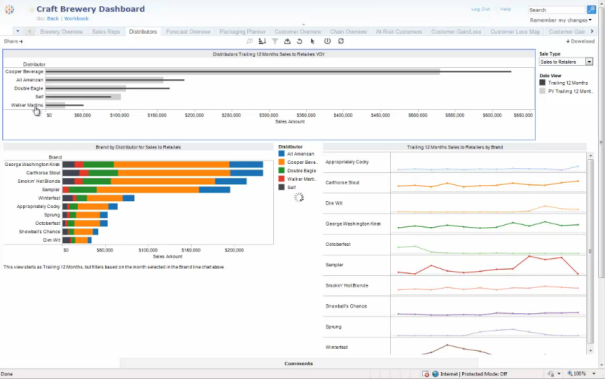Click the Winterfest brand bar label
The image size is (605, 379).
coord(49,198)
